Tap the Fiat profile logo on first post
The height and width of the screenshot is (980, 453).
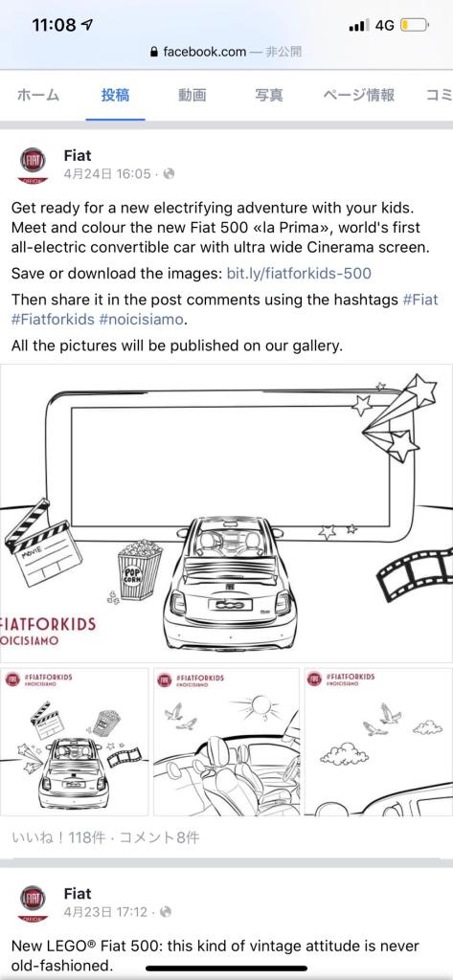[33, 165]
